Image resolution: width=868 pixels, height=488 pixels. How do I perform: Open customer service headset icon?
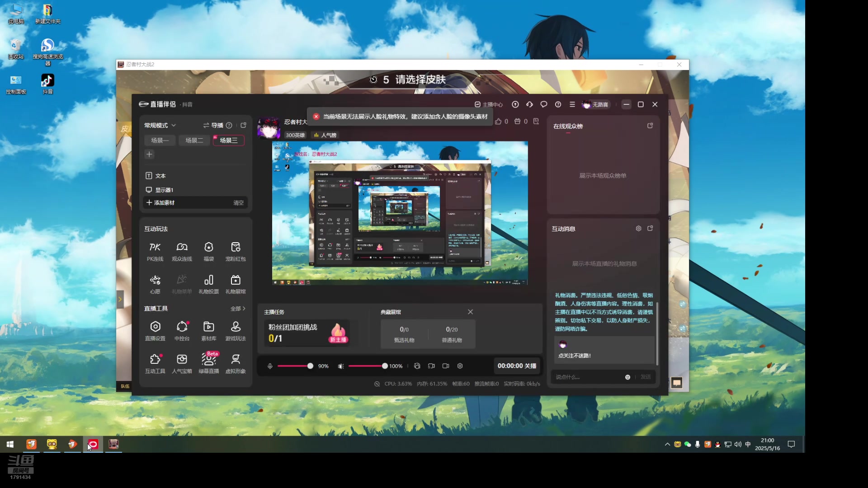click(529, 104)
